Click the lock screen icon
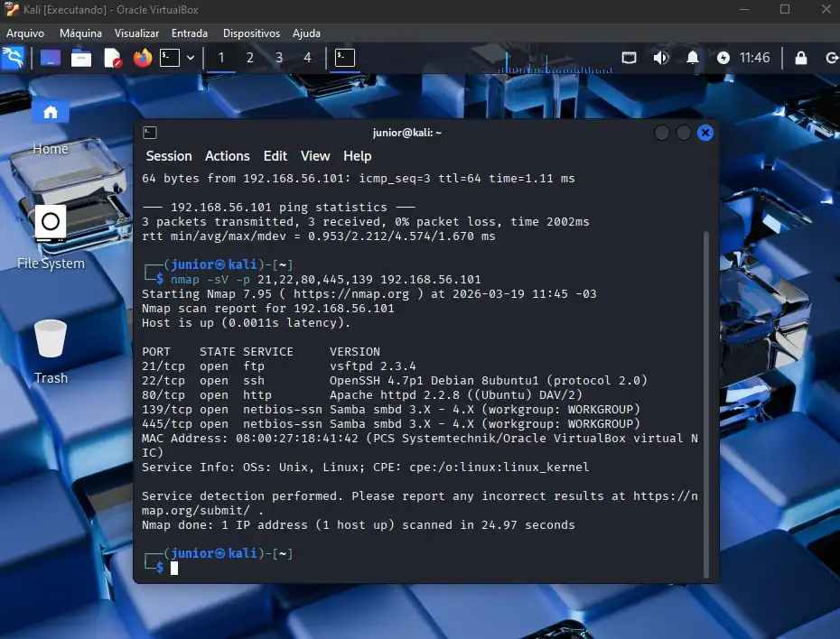 tap(801, 58)
